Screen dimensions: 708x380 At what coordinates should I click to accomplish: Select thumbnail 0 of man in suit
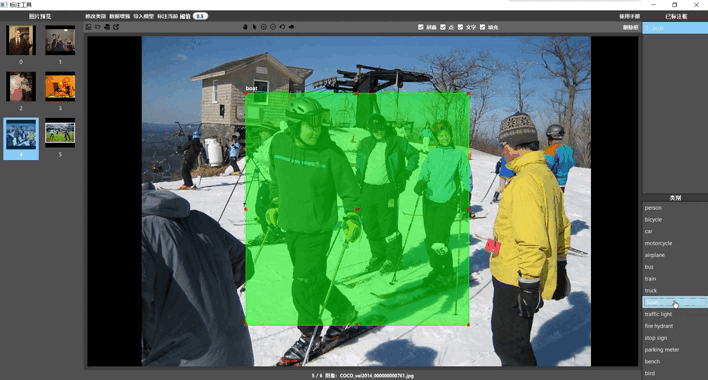pyautogui.click(x=21, y=41)
